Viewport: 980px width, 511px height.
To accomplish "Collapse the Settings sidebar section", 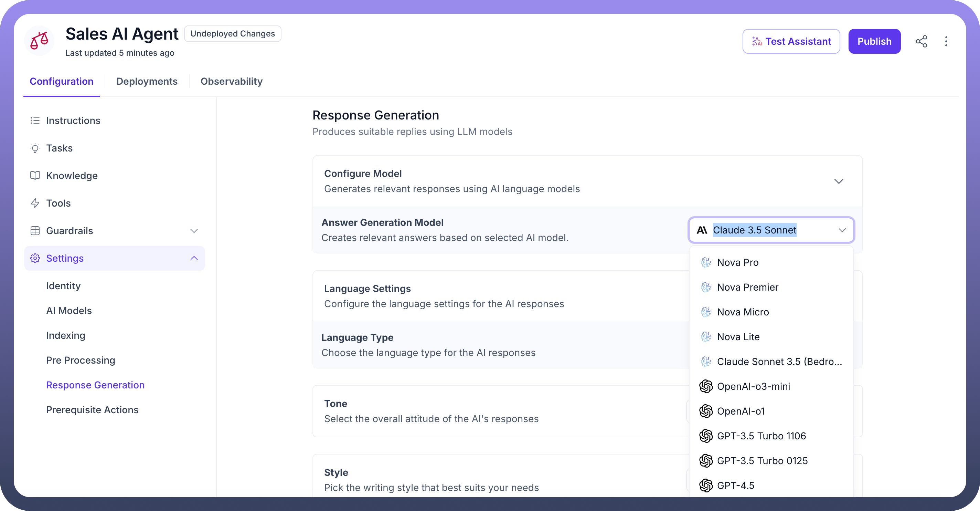I will point(194,258).
